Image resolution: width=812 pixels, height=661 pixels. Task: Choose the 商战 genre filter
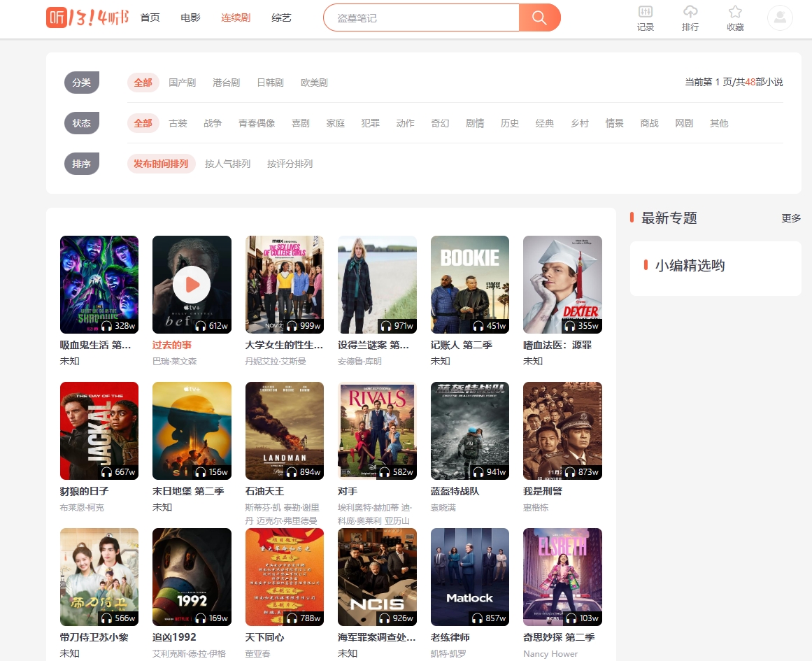pos(650,123)
